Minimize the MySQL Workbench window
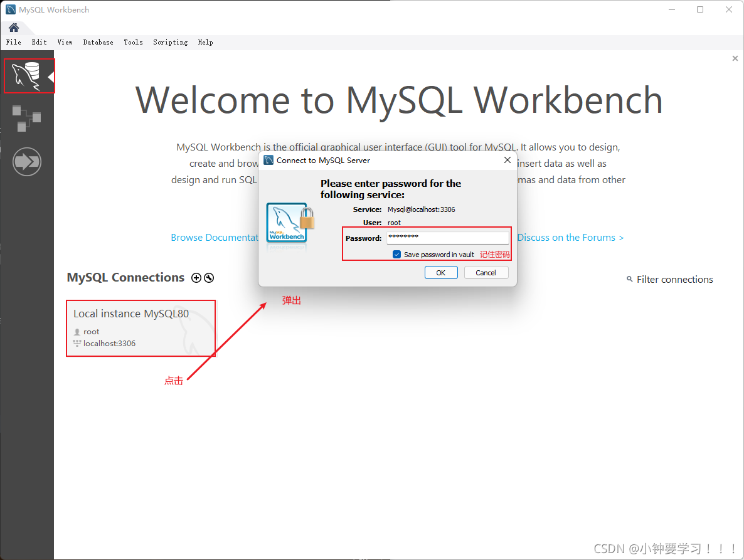 [x=672, y=9]
